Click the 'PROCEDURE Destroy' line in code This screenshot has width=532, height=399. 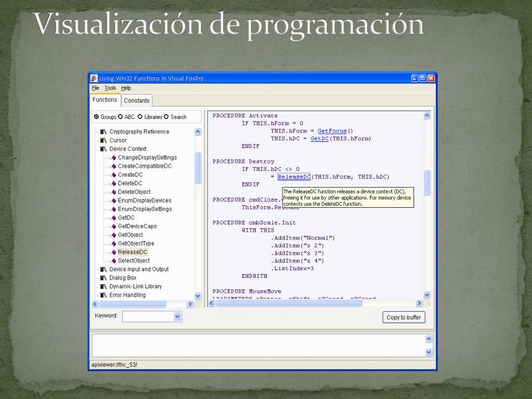pyautogui.click(x=243, y=162)
